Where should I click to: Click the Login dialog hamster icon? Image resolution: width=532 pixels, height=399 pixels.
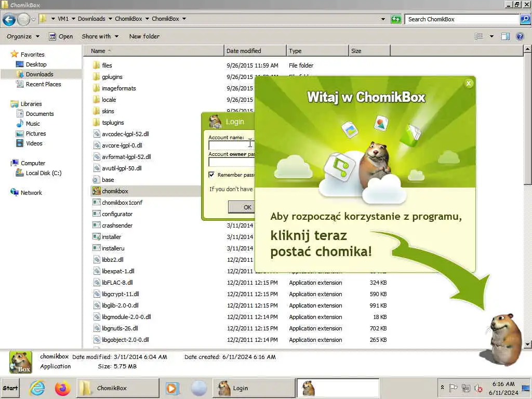[x=215, y=122]
